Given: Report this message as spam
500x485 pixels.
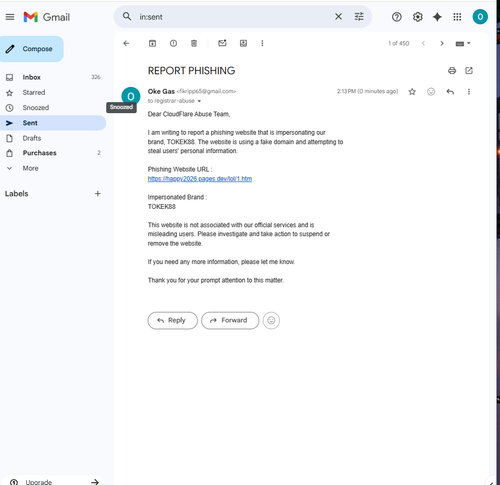Looking at the screenshot, I should click(173, 43).
